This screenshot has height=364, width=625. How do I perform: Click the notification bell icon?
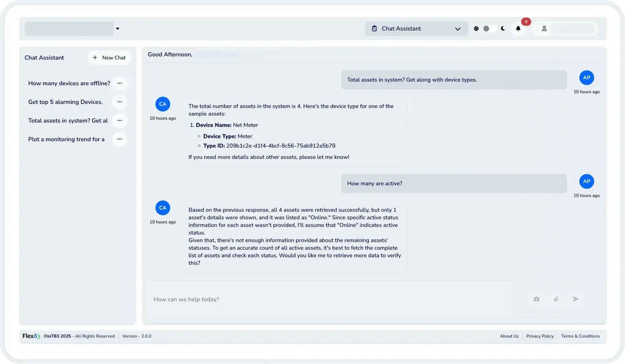click(518, 29)
